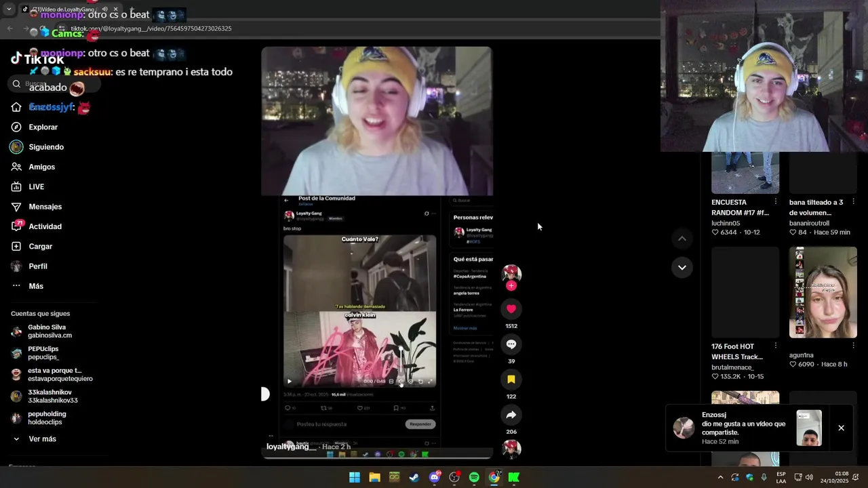Click the microphone icon in system tray
This screenshot has width=868, height=488.
point(764,477)
